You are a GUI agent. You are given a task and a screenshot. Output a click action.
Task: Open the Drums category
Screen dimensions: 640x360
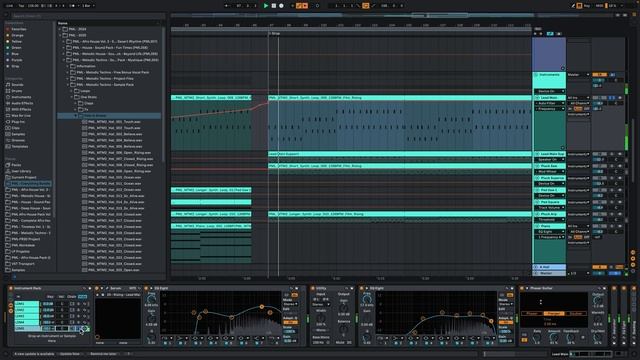pos(17,91)
